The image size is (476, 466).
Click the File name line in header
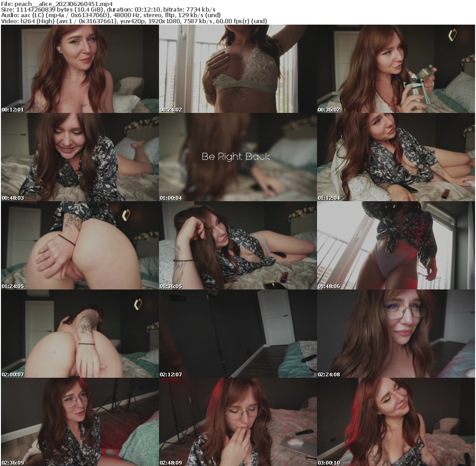click(x=57, y=3)
